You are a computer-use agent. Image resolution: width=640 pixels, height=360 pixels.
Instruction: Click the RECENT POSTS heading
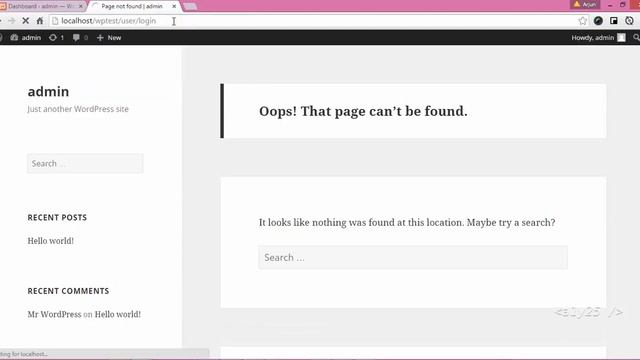tap(57, 218)
